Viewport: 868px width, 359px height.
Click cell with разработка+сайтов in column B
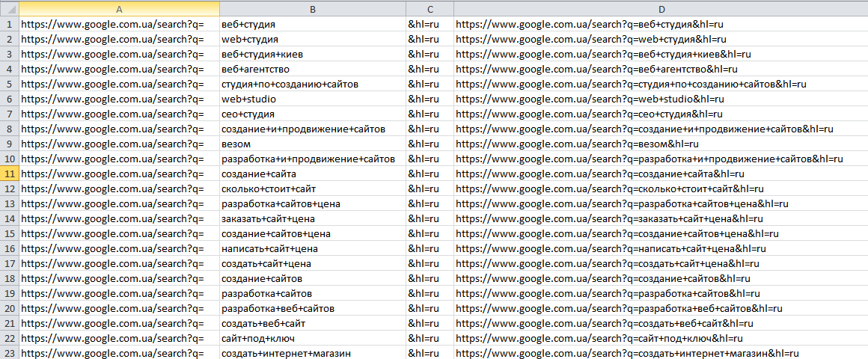click(x=313, y=293)
